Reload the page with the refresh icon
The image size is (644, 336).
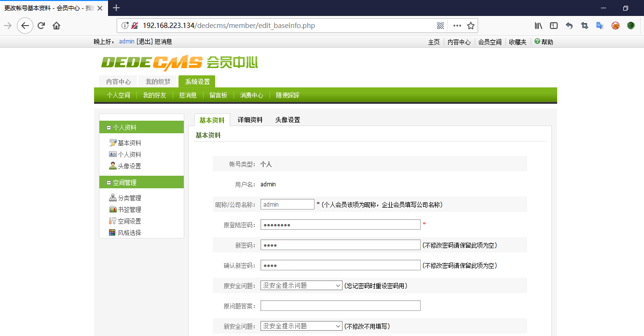[41, 26]
